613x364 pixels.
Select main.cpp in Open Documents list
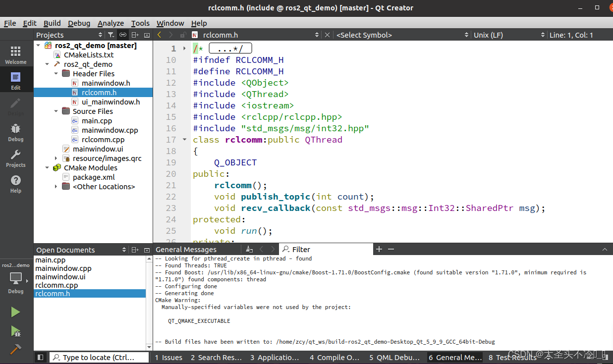[x=50, y=260]
